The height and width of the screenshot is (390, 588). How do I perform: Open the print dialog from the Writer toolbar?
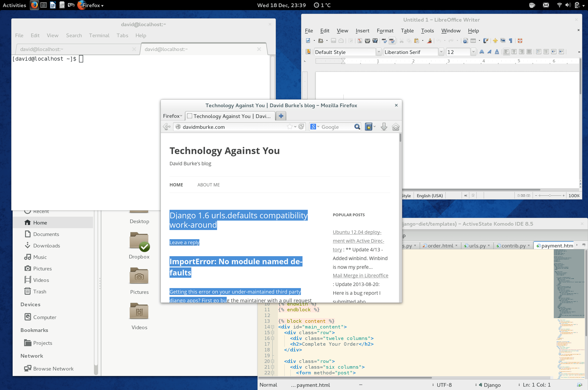(x=367, y=41)
